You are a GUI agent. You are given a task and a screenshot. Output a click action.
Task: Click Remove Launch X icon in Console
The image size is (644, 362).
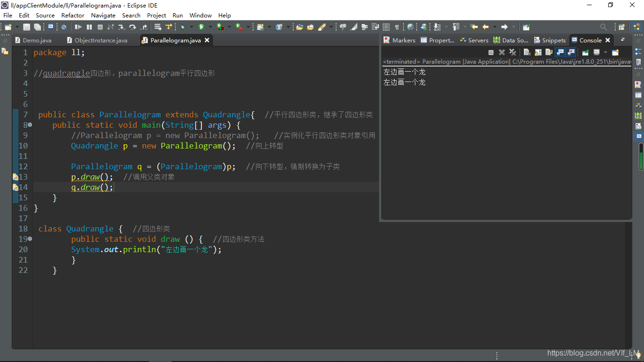[502, 52]
